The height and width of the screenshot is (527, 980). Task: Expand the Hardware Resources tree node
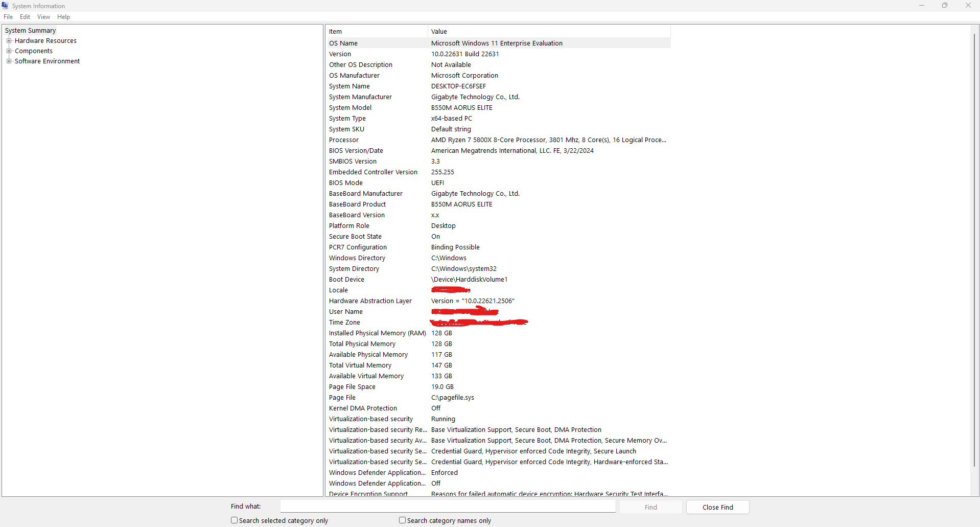coord(9,40)
